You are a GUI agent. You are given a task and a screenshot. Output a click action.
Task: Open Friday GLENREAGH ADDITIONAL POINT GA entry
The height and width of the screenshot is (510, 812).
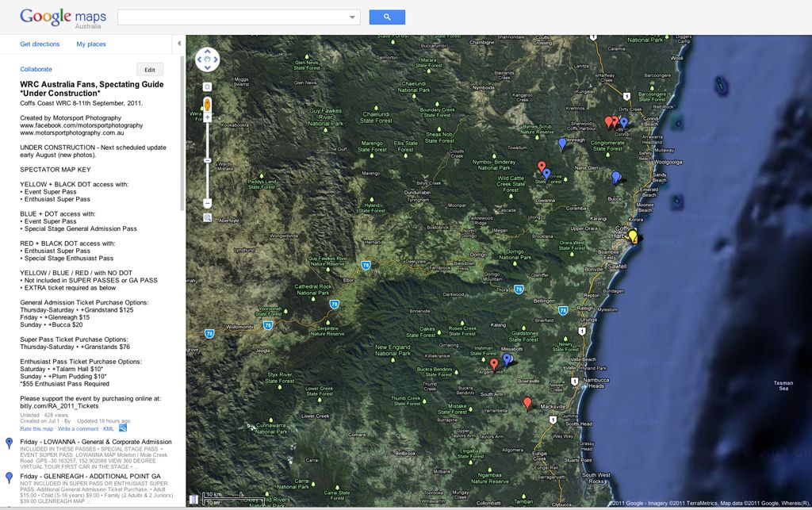click(90, 477)
